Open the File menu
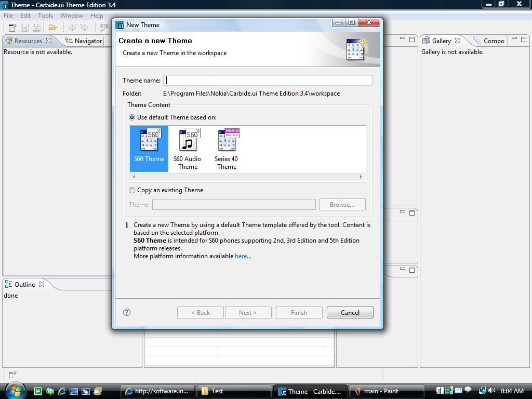The image size is (532, 399). (x=8, y=16)
